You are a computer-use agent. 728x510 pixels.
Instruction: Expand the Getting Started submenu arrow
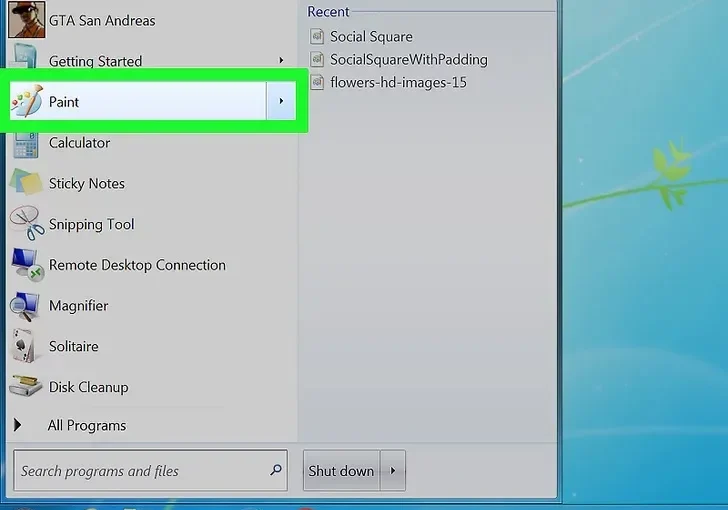(281, 61)
